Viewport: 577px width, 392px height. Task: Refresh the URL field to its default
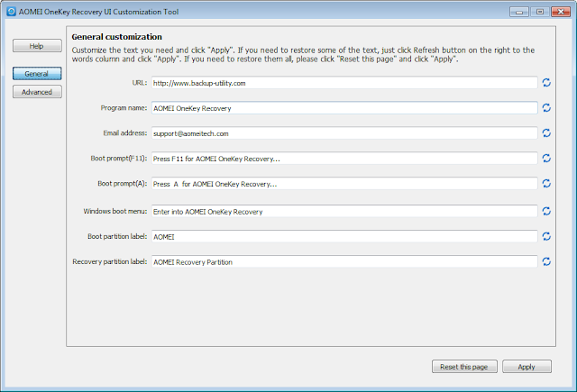546,83
